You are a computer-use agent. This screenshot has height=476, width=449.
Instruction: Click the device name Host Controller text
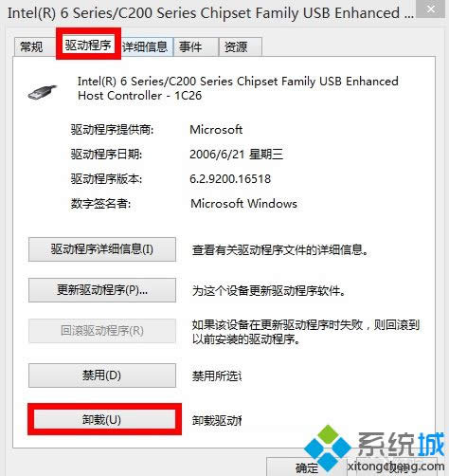(x=120, y=96)
